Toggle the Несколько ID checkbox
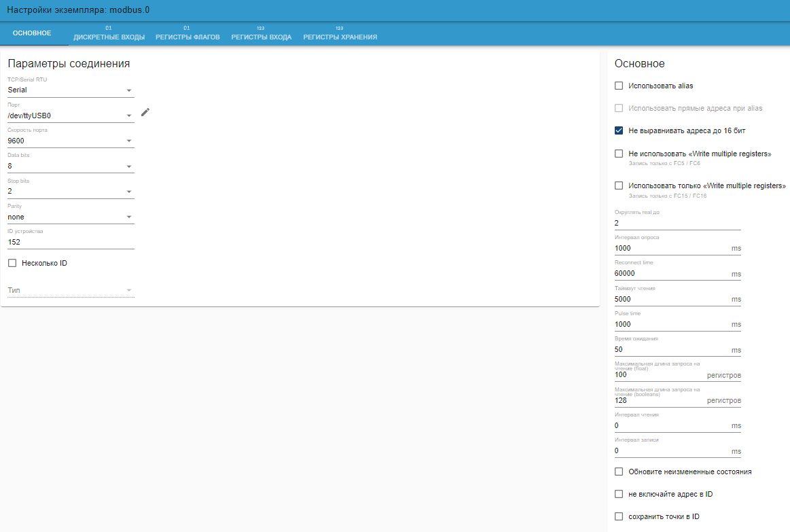790x532 pixels. 12,262
